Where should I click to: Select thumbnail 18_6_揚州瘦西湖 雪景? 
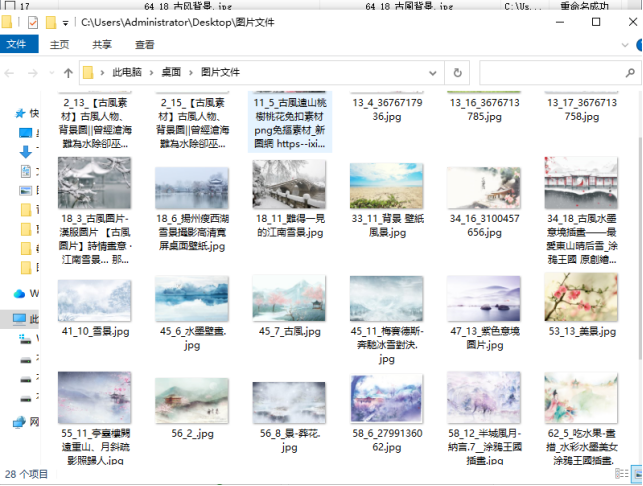point(192,188)
